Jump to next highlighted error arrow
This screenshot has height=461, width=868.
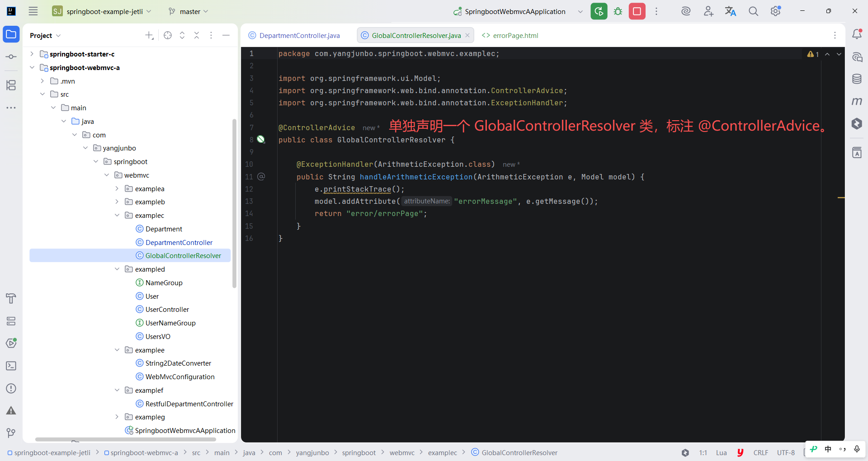click(x=839, y=54)
